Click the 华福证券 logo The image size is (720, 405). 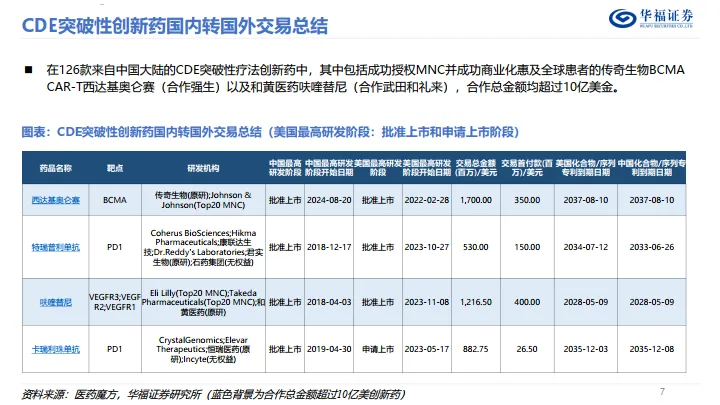(x=651, y=18)
